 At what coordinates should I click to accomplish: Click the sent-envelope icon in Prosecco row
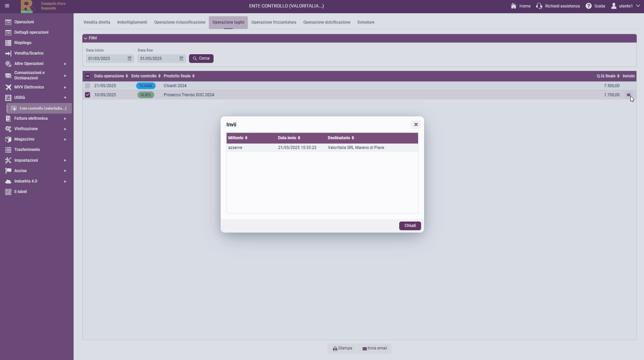tap(628, 95)
